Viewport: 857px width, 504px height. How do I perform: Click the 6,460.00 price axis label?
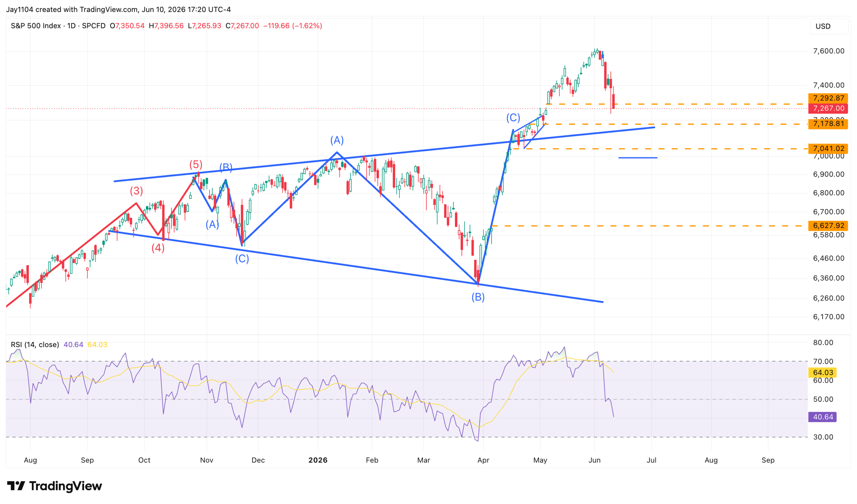click(x=829, y=258)
